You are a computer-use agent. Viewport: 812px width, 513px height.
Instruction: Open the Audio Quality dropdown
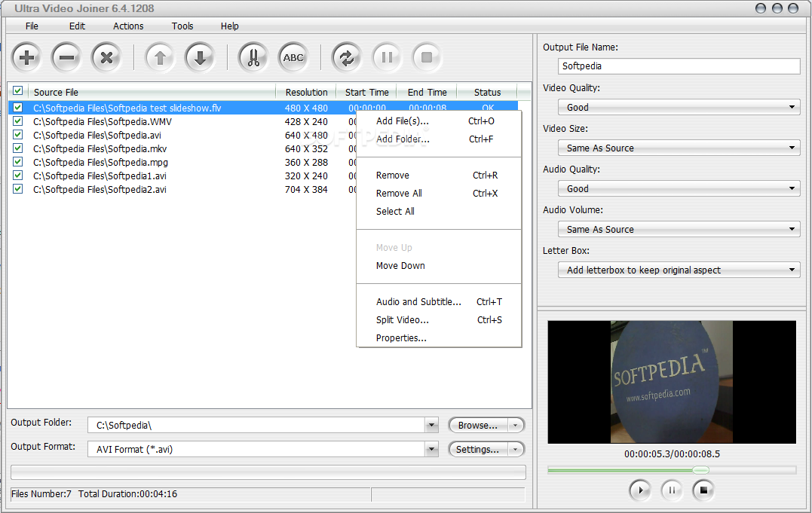(x=679, y=188)
